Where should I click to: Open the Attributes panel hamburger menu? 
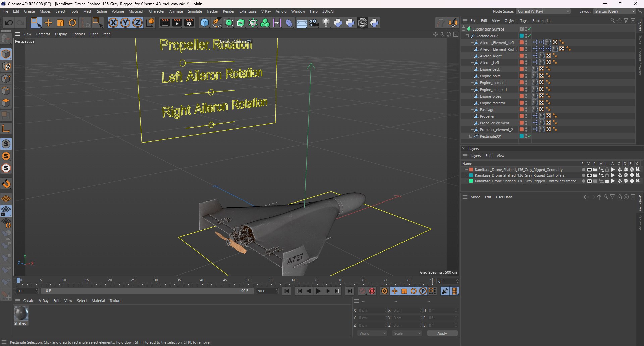coord(465,197)
